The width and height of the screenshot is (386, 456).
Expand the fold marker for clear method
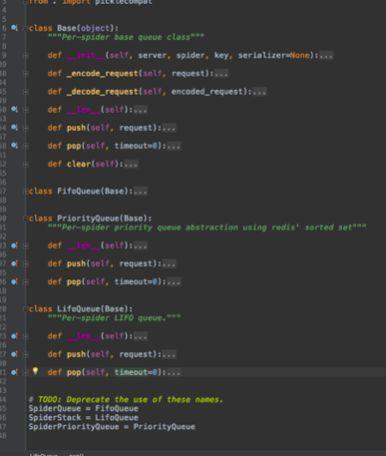[x=26, y=164]
